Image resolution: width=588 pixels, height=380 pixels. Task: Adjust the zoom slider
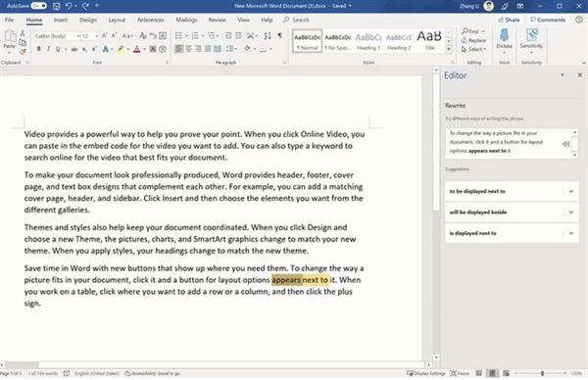tap(542, 373)
